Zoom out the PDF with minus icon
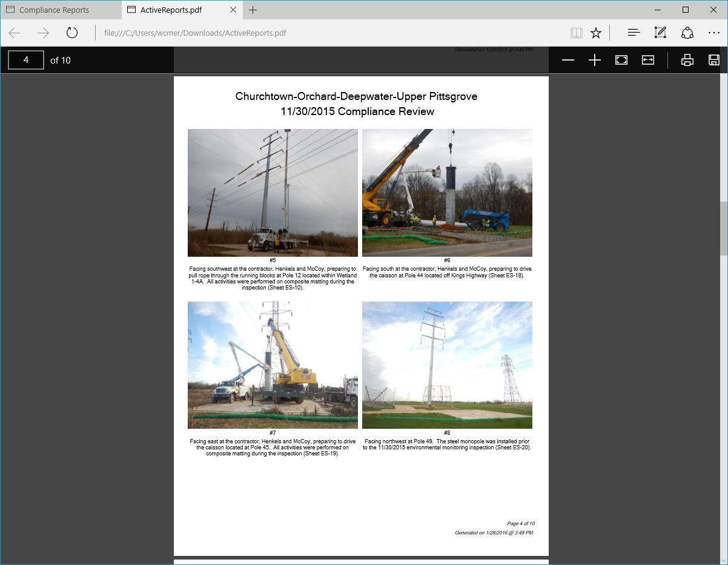This screenshot has width=728, height=565. tap(568, 60)
